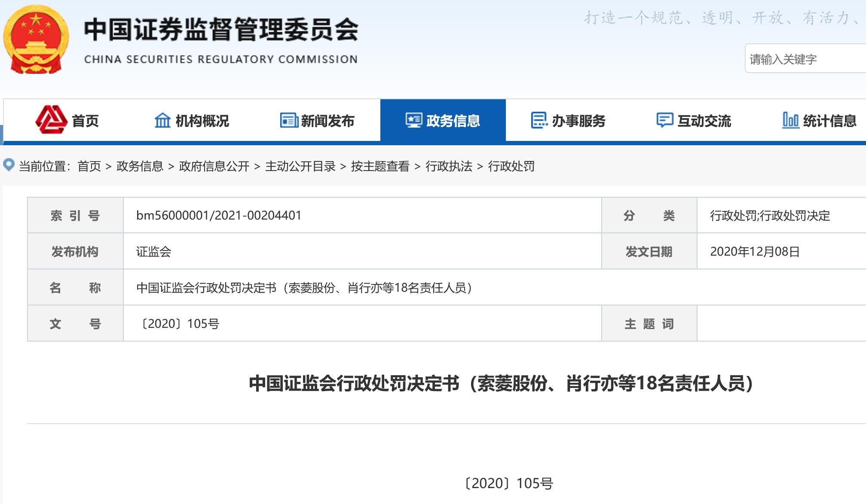Open the 主动公开目录 breadcrumb link
Viewport: 866px width, 504px height.
coord(300,166)
